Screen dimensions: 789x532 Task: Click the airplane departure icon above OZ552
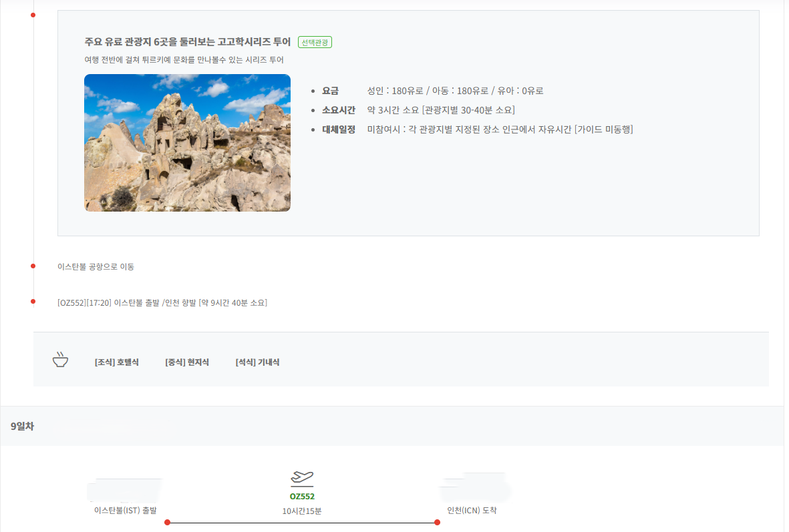(302, 477)
